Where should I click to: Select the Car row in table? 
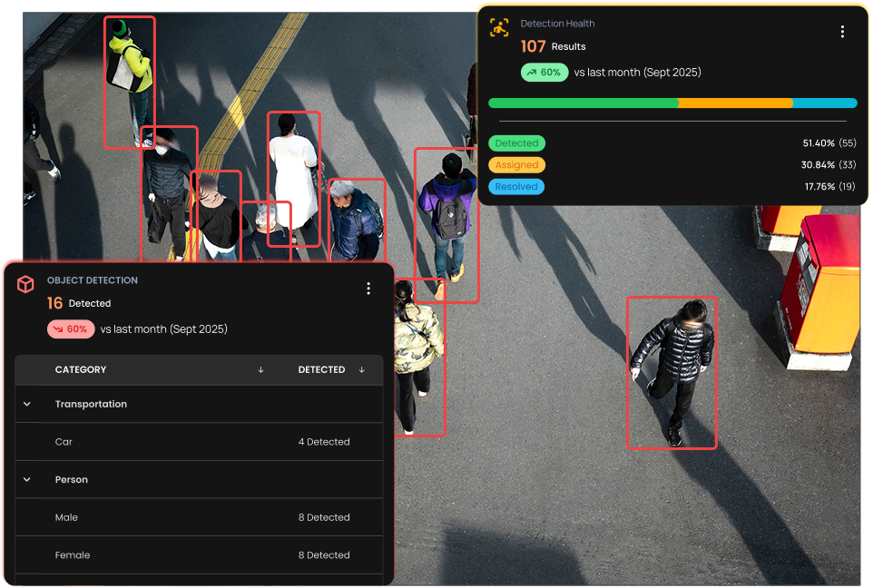[198, 442]
